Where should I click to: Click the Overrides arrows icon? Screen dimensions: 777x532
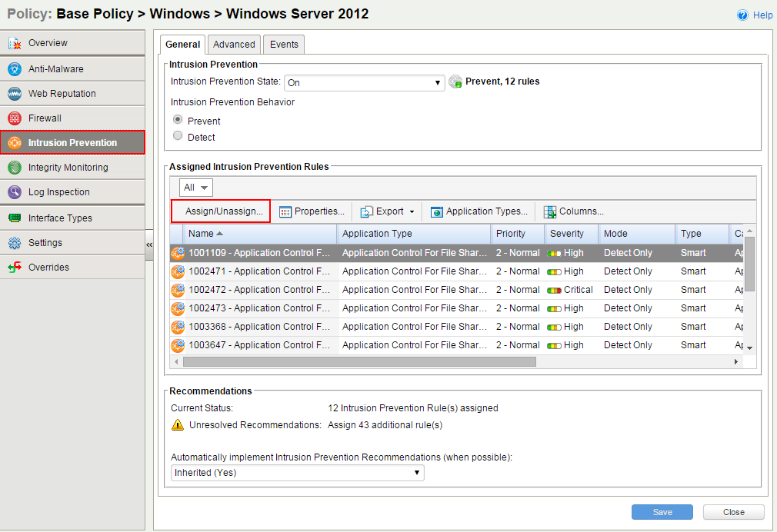click(x=15, y=268)
